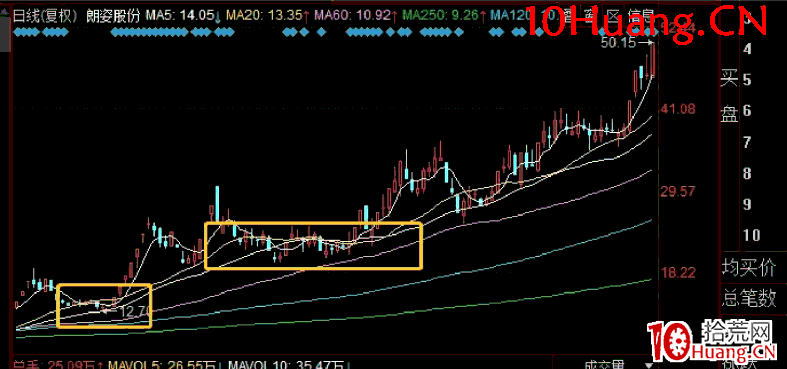This screenshot has height=369, width=787.
Task: Click the MAVOL5: 26.55万 volume label
Action: (x=165, y=364)
